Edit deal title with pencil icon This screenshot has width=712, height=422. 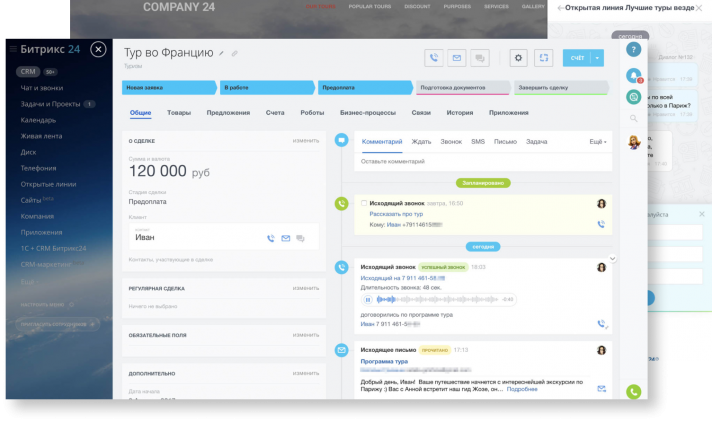pyautogui.click(x=221, y=54)
